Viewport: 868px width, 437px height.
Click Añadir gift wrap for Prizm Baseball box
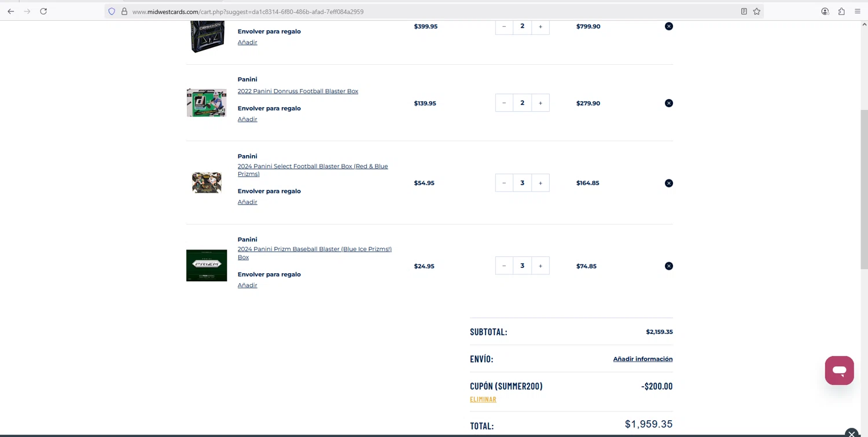click(247, 285)
